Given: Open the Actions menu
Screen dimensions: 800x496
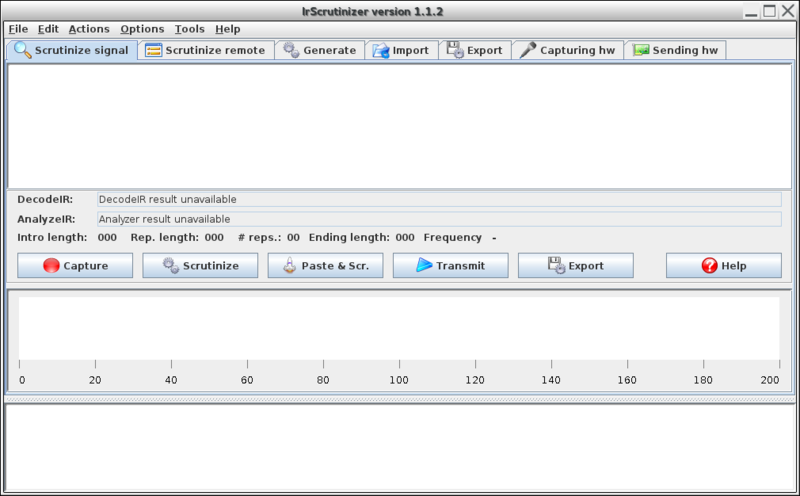Looking at the screenshot, I should tap(89, 29).
